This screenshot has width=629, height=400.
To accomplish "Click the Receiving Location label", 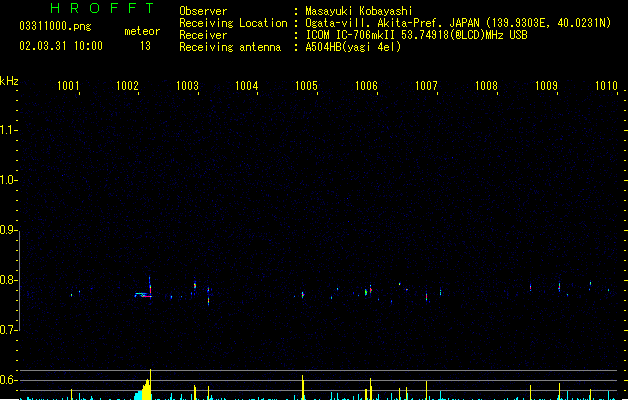I will [x=233, y=23].
